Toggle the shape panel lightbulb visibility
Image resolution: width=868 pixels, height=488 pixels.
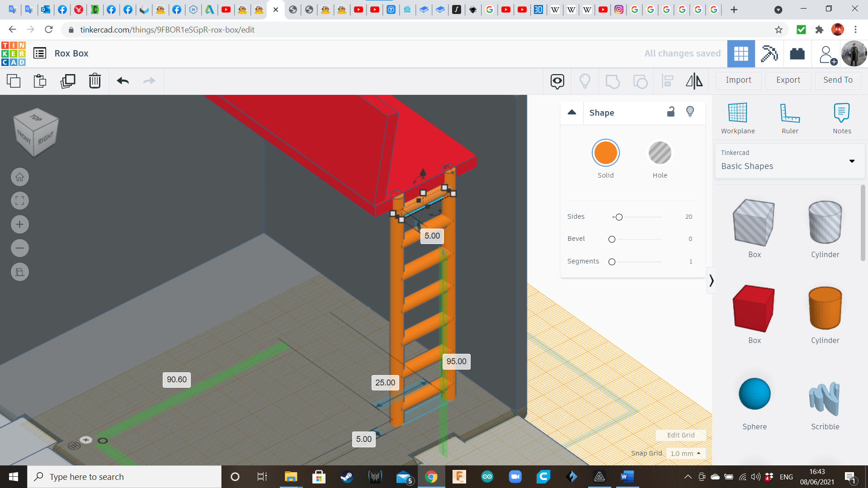(690, 112)
